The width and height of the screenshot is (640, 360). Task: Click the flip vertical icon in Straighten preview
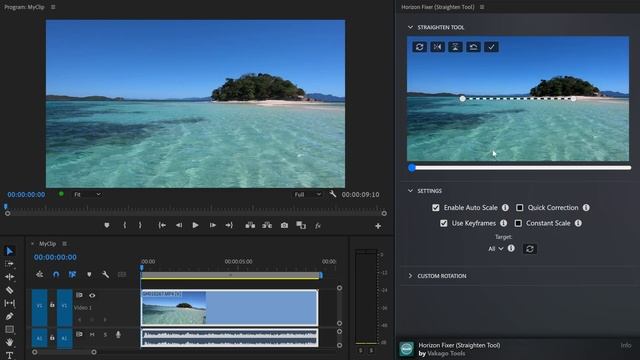(x=455, y=47)
